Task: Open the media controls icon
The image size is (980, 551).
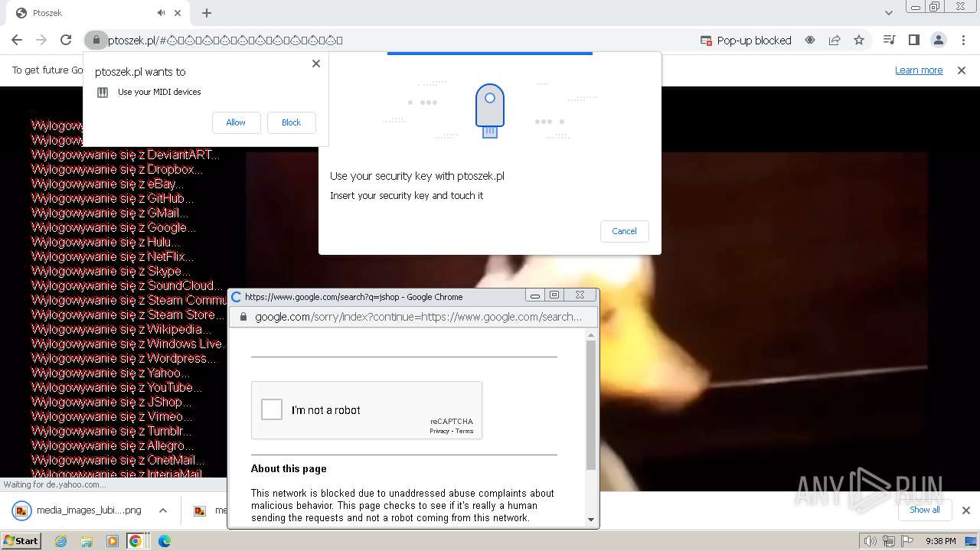Action: pos(889,40)
